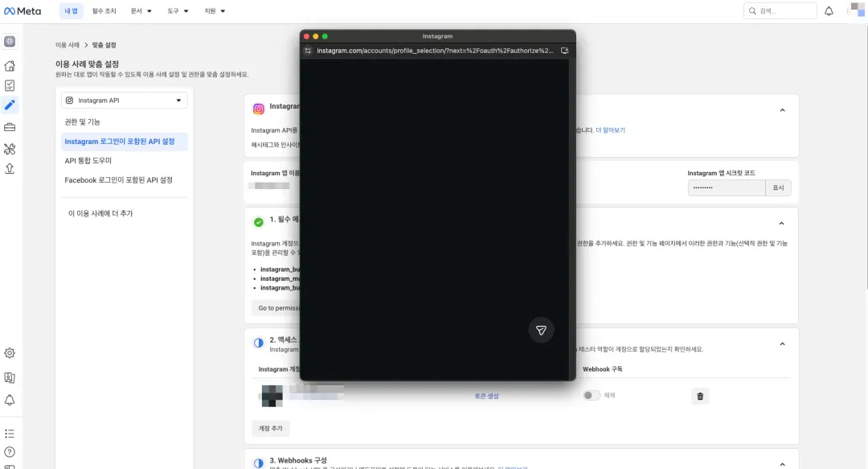The height and width of the screenshot is (469, 868).
Task: Open the wrench tools icon in sidebar
Action: point(10,149)
